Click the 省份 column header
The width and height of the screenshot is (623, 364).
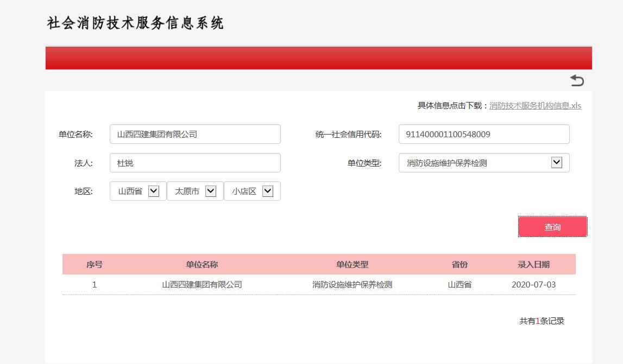(460, 264)
